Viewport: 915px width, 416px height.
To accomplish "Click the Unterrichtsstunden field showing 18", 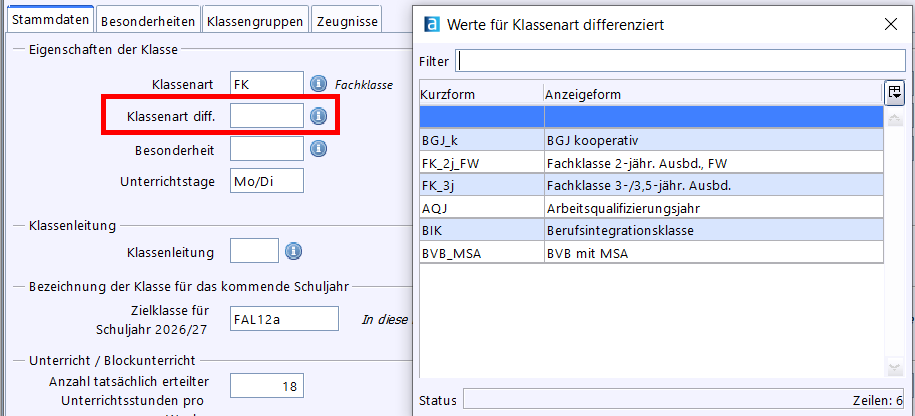I will tap(267, 386).
